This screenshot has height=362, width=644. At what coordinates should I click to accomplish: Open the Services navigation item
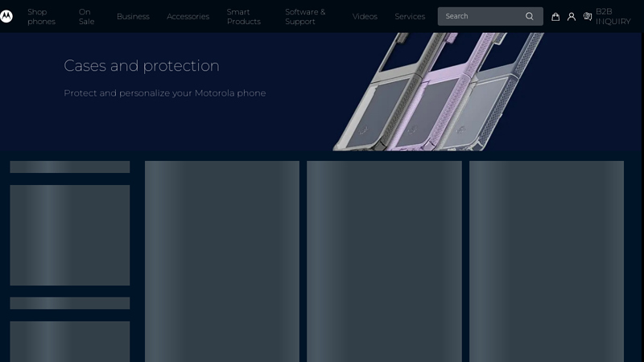click(x=410, y=16)
